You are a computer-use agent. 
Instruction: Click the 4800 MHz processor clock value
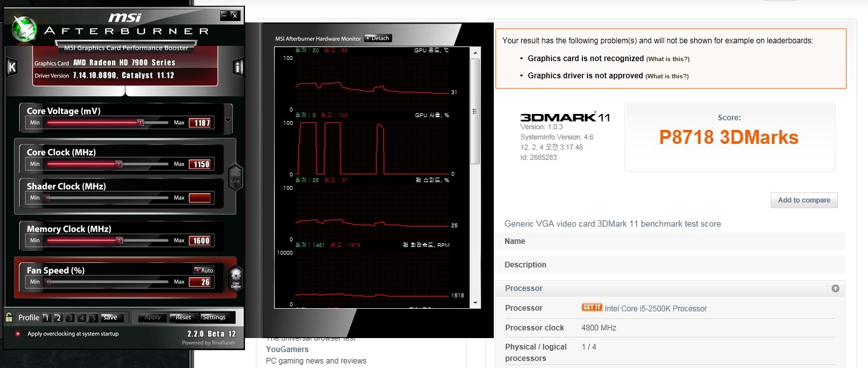(599, 328)
